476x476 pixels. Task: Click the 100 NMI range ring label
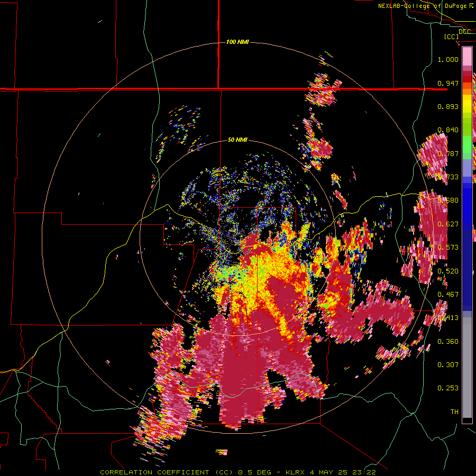pyautogui.click(x=237, y=42)
